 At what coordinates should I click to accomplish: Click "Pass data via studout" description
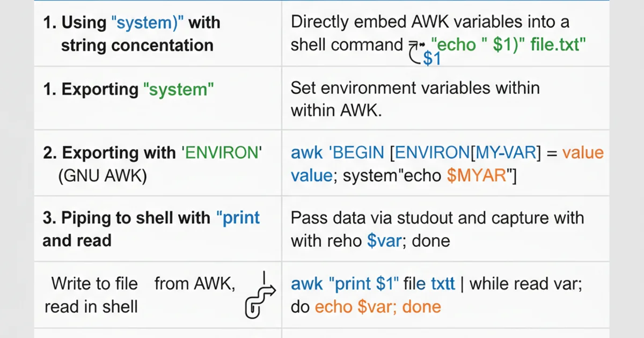[x=437, y=218]
